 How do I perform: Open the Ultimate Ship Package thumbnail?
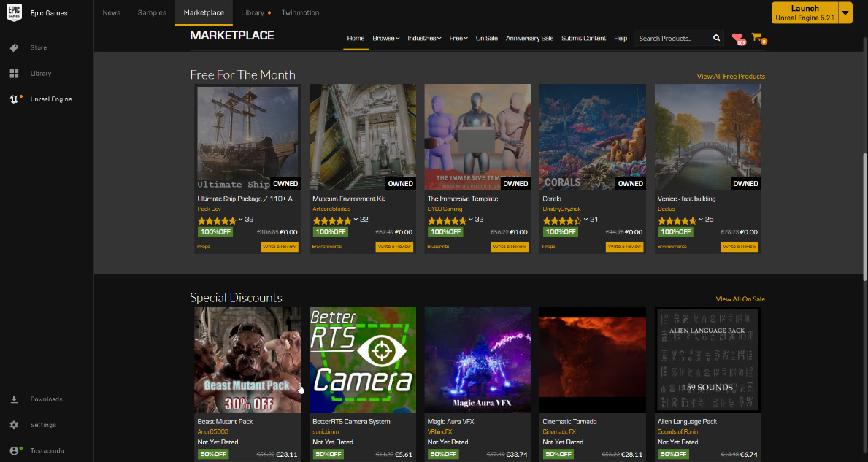tap(247, 137)
